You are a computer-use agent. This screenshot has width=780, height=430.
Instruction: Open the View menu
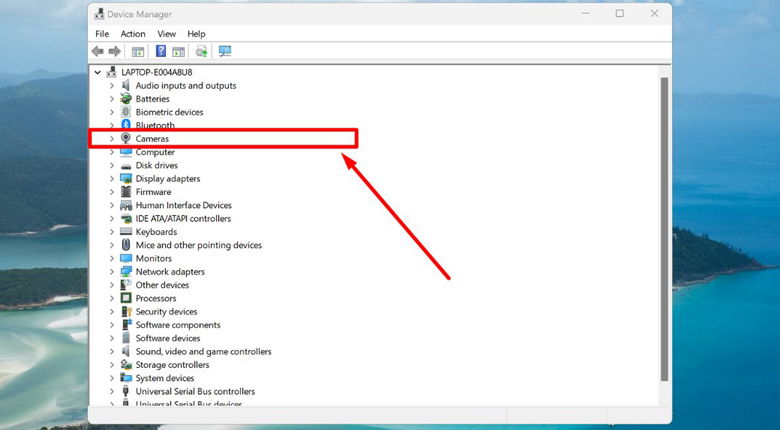[166, 34]
